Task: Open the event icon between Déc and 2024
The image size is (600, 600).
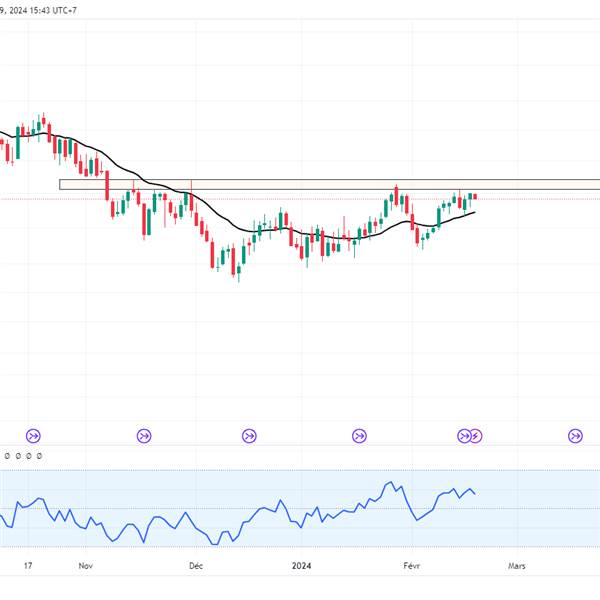Action: (x=249, y=436)
